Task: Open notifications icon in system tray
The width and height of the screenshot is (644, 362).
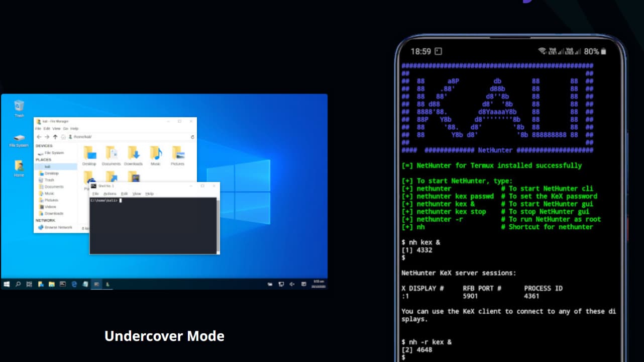Action: [303, 284]
